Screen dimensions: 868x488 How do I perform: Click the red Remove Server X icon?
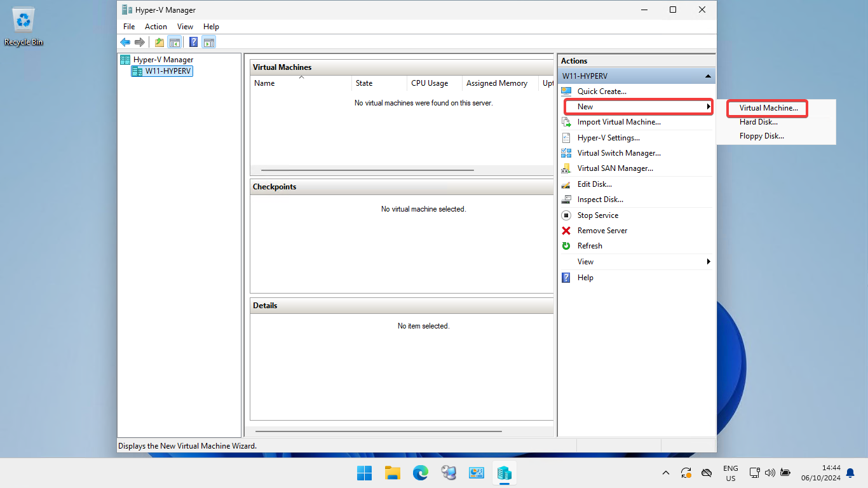(x=566, y=231)
